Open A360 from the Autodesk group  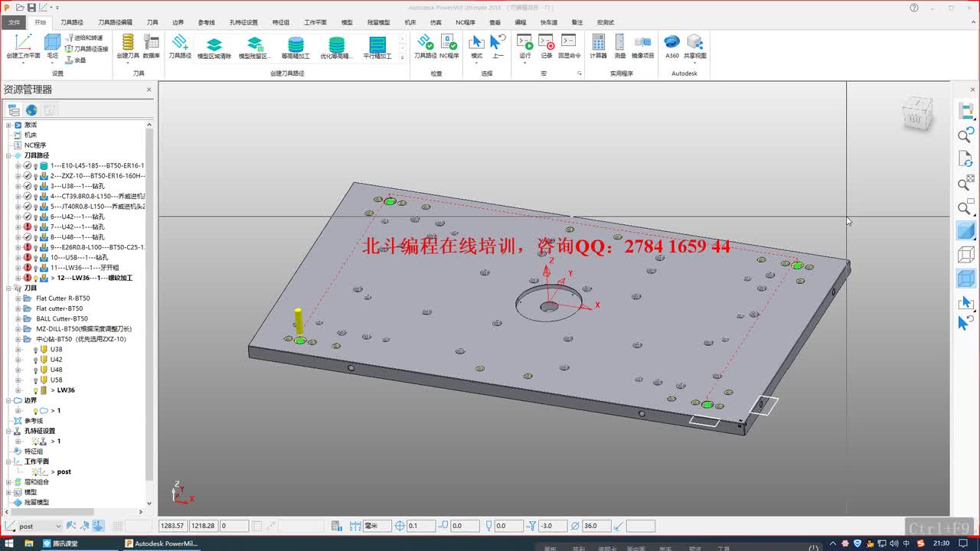671,46
